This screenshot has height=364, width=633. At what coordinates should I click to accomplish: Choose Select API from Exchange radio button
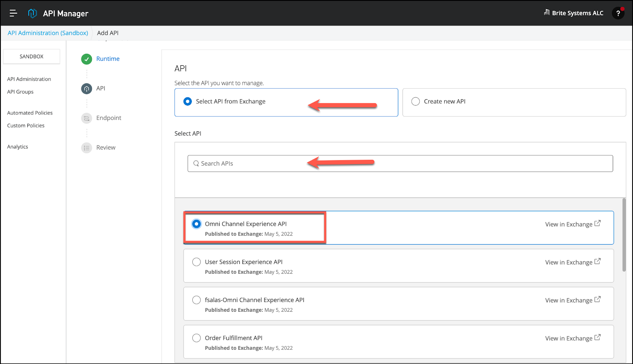[x=188, y=102]
